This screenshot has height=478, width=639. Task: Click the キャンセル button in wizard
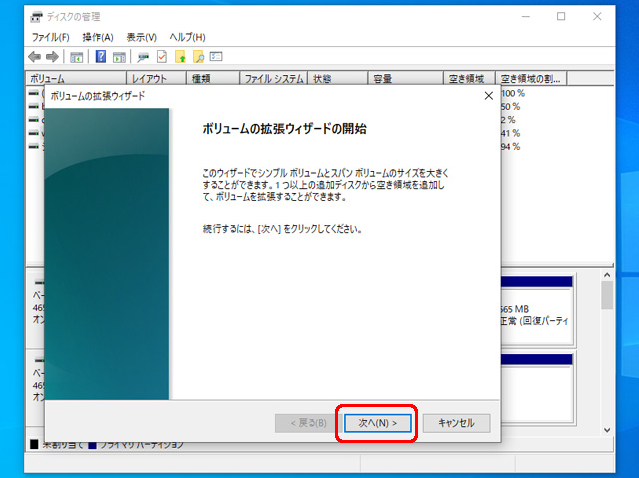(x=456, y=423)
